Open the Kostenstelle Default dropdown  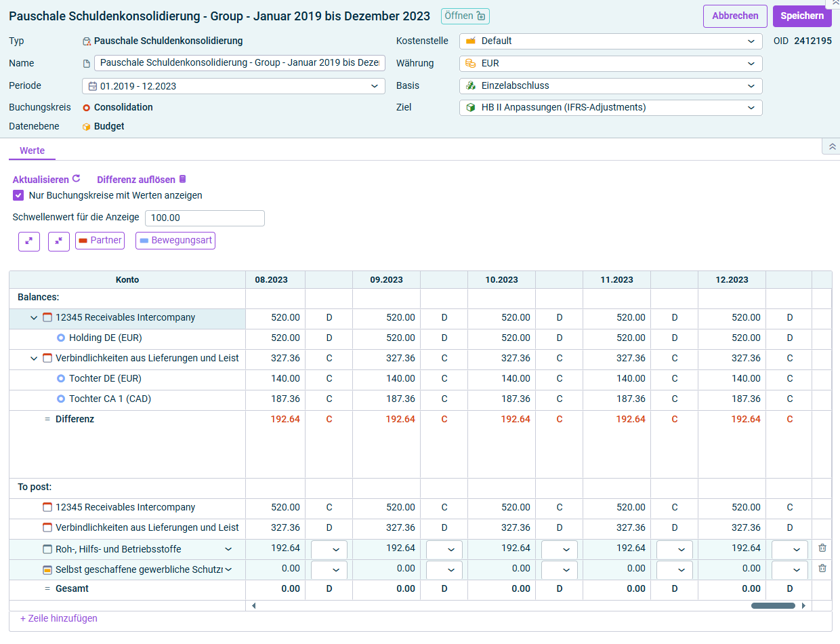611,41
